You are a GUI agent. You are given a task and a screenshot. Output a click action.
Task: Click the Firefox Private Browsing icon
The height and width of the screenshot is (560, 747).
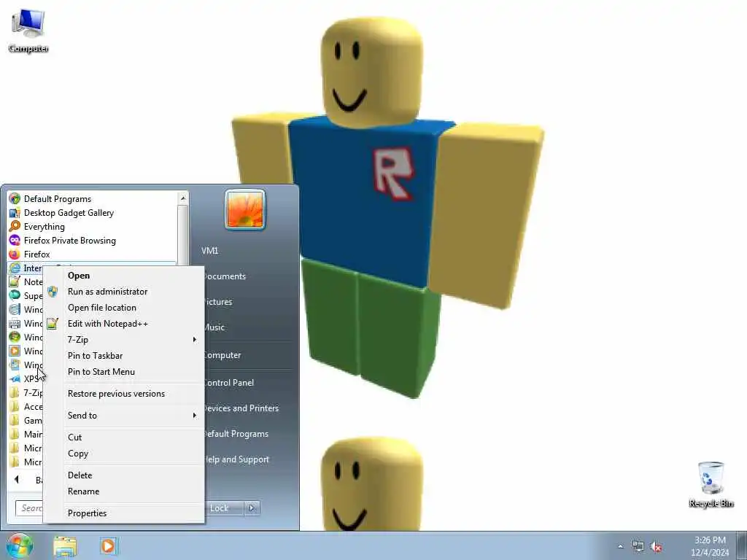[x=15, y=240]
